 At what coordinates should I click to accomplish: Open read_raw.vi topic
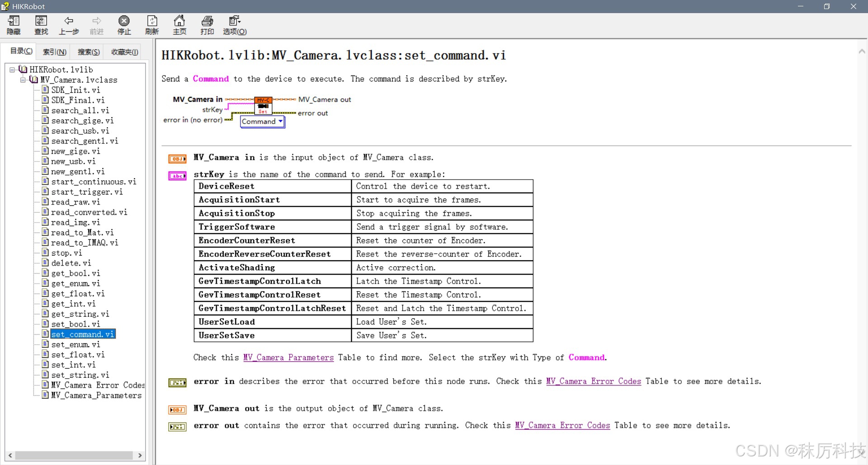click(x=75, y=202)
